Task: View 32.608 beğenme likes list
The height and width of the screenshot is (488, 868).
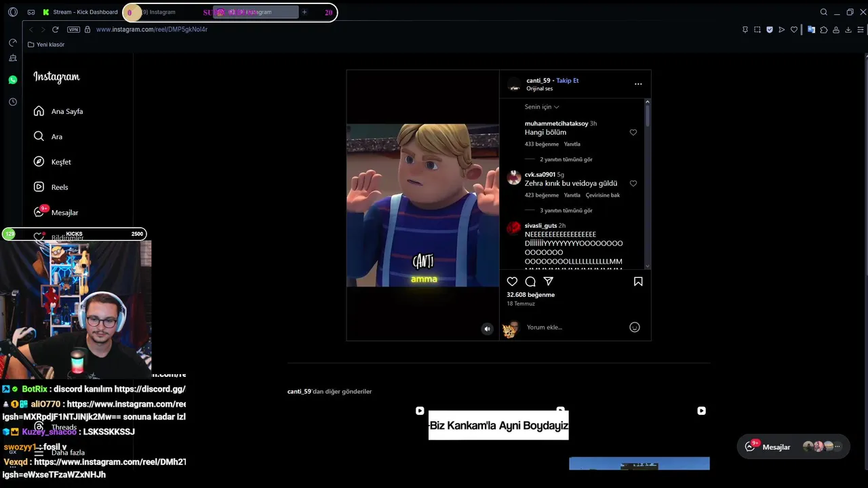Action: point(531,295)
